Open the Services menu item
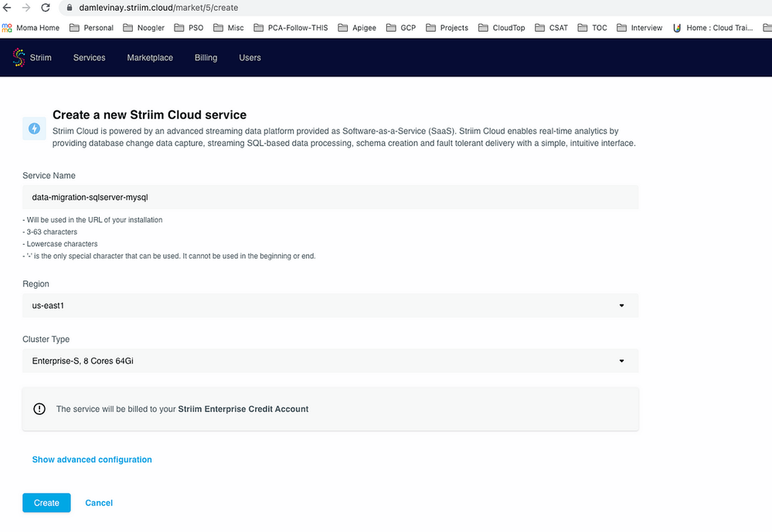The height and width of the screenshot is (532, 772). pyautogui.click(x=89, y=58)
